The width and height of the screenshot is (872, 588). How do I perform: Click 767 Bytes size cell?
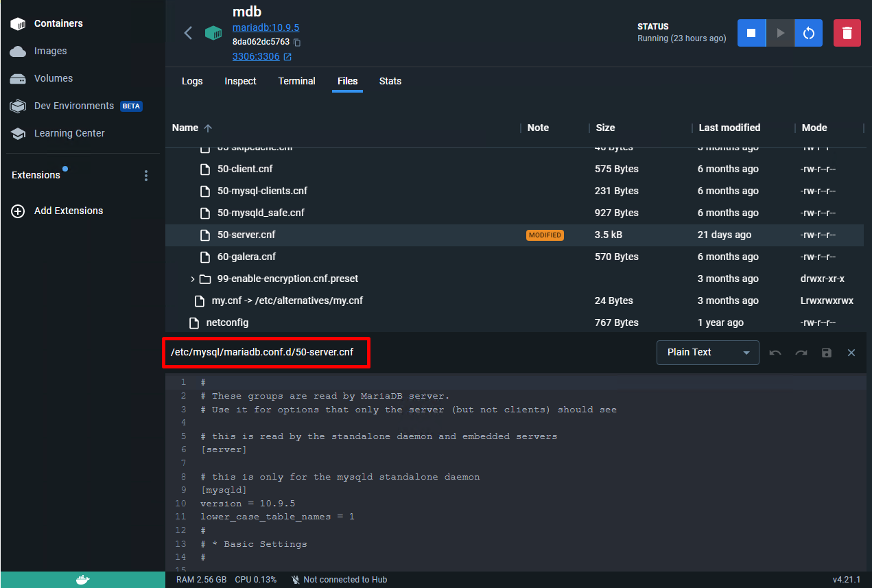tap(617, 322)
